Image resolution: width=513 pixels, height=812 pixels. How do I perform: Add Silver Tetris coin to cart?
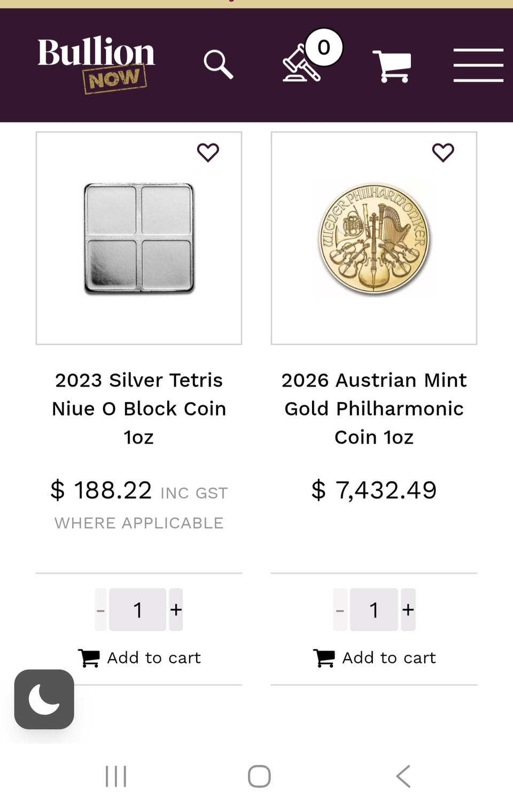(139, 658)
